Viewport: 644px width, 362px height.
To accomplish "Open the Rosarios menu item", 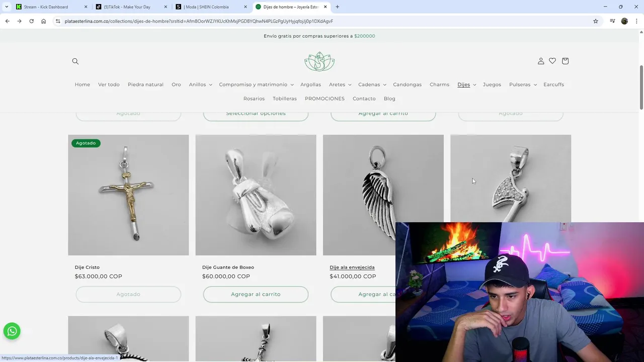I will [254, 99].
